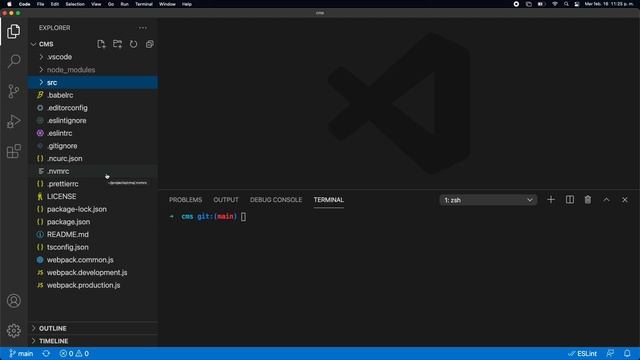Expand the TIMELINE section

[93, 341]
